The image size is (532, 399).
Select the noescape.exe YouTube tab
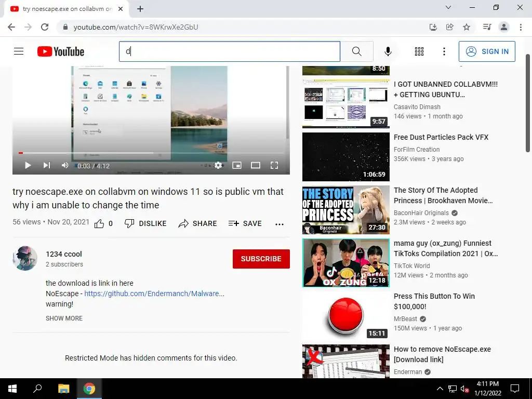(x=66, y=9)
